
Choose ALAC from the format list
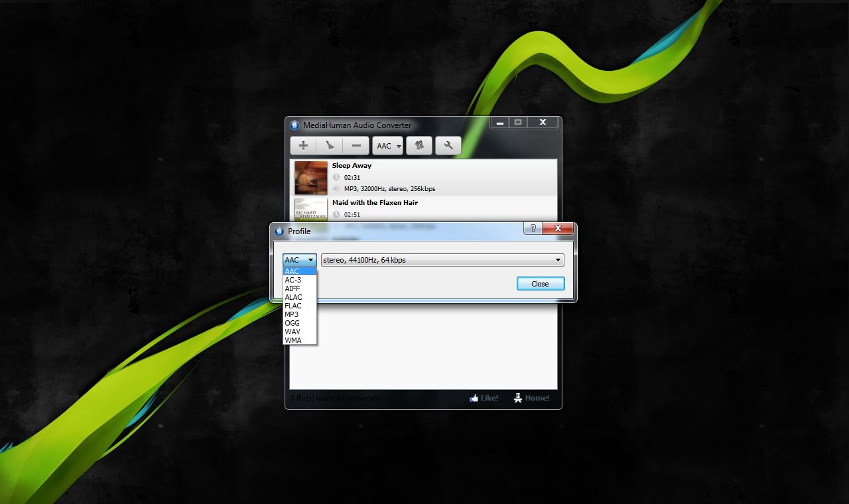pos(300,297)
